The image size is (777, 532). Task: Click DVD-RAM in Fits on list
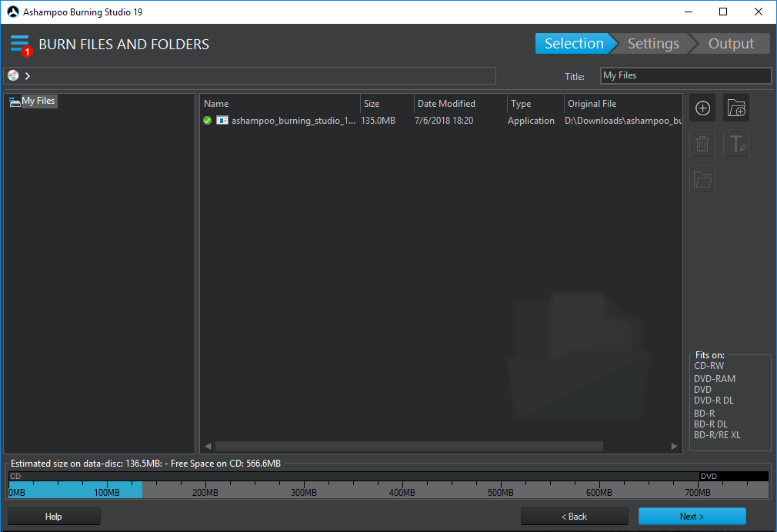pos(715,378)
